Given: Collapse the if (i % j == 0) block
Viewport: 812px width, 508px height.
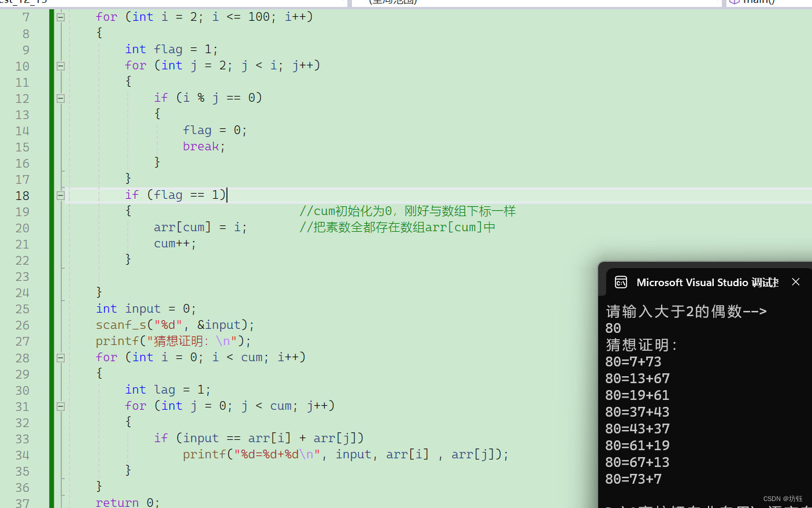Looking at the screenshot, I should (60, 98).
